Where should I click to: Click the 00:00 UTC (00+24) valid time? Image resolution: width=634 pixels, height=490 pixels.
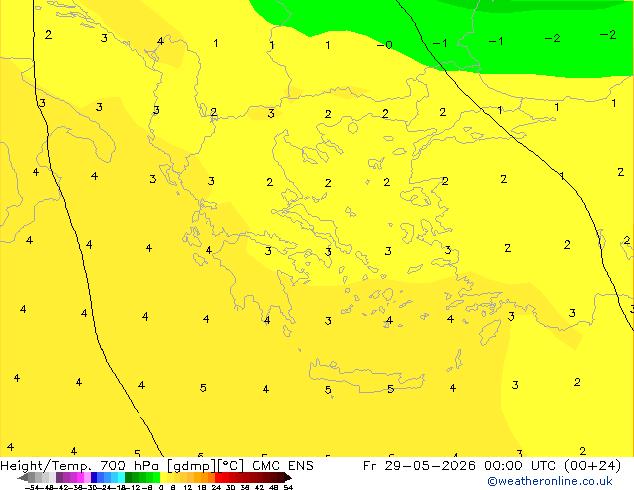(x=553, y=466)
